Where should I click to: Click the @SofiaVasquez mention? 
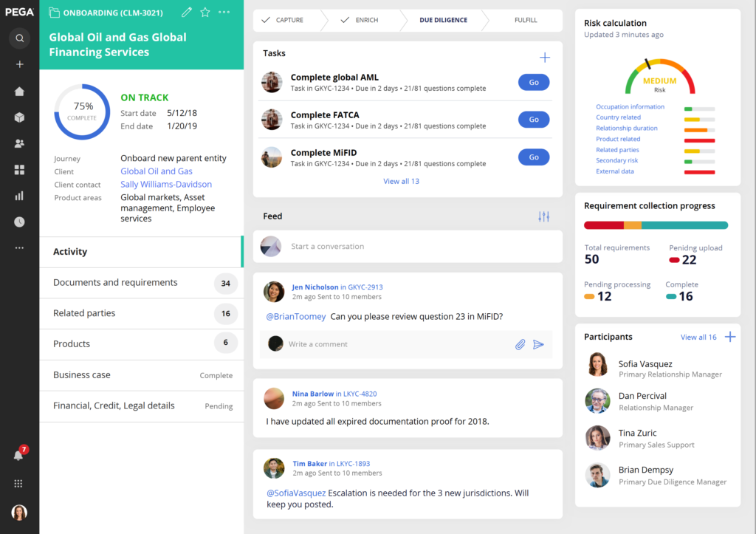296,493
